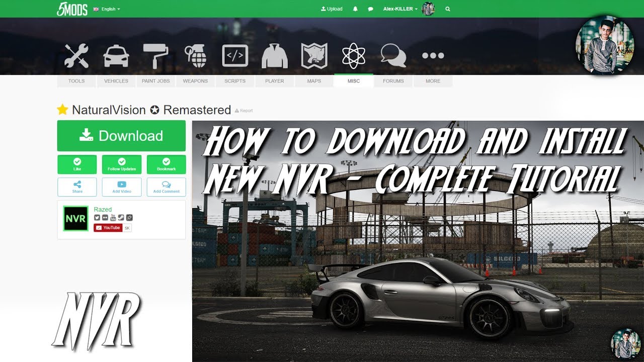Open the Razed author profile link
644x362 pixels.
click(103, 209)
